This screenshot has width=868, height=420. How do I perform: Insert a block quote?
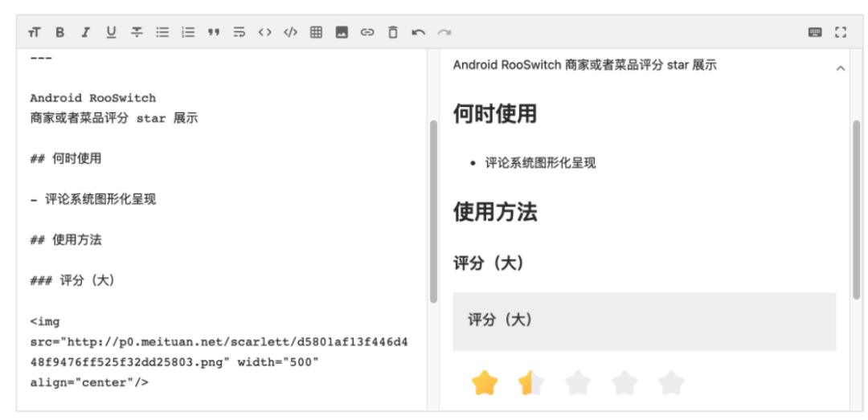point(214,33)
